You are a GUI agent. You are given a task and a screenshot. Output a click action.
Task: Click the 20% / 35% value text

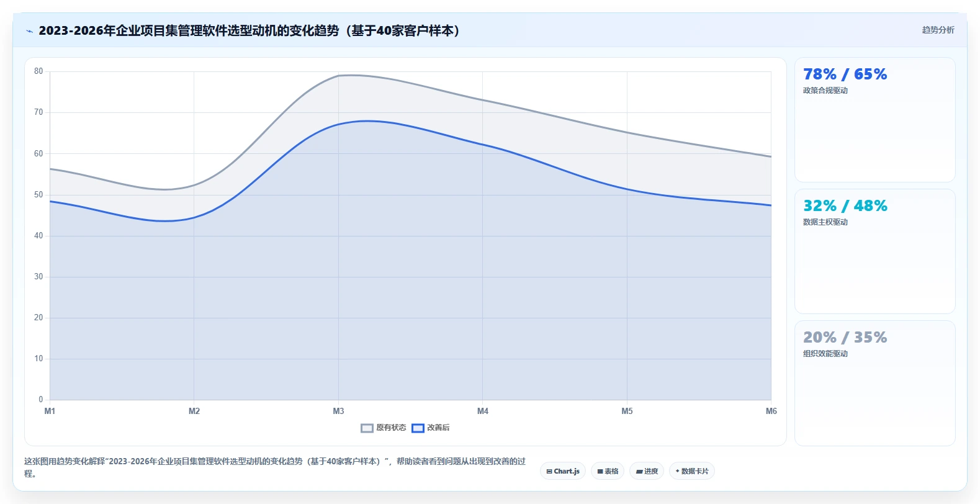pyautogui.click(x=845, y=338)
